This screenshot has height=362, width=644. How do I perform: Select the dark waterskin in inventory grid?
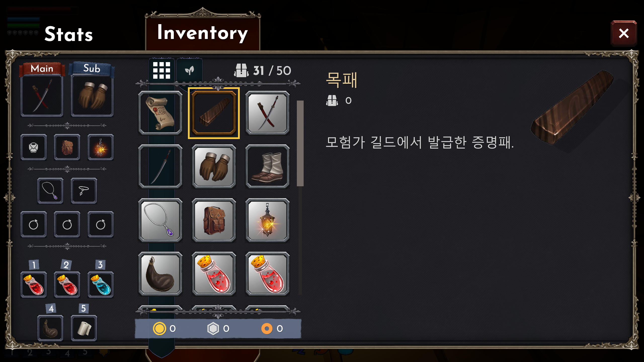tap(160, 274)
